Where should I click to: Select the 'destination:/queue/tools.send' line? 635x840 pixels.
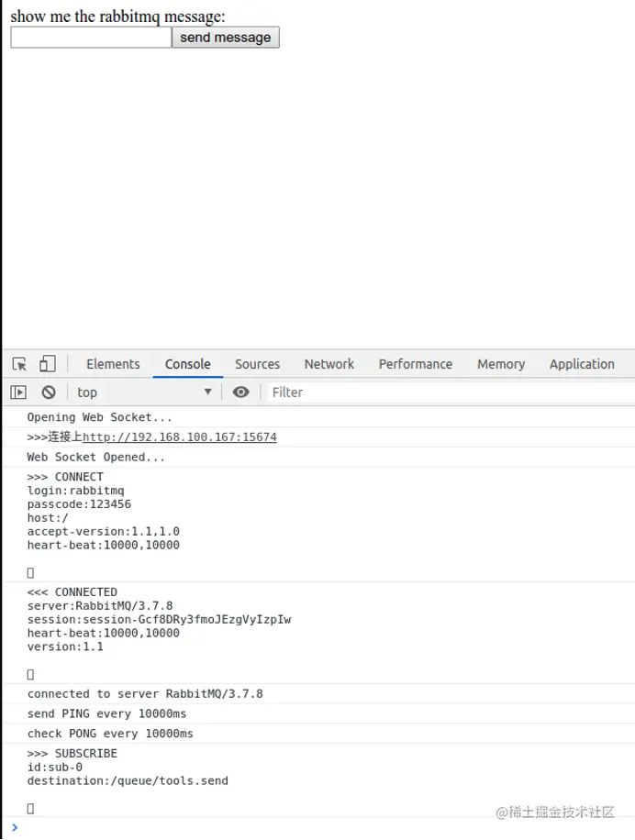pos(128,781)
